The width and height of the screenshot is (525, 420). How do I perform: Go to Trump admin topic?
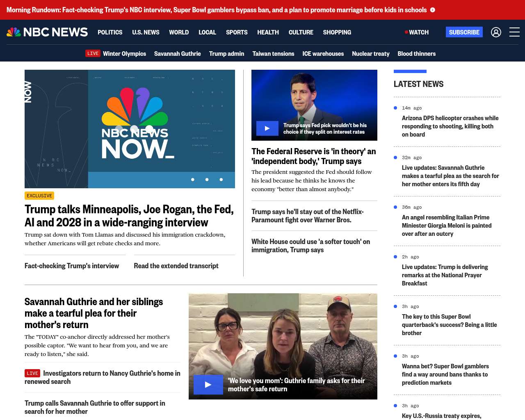[x=226, y=54]
